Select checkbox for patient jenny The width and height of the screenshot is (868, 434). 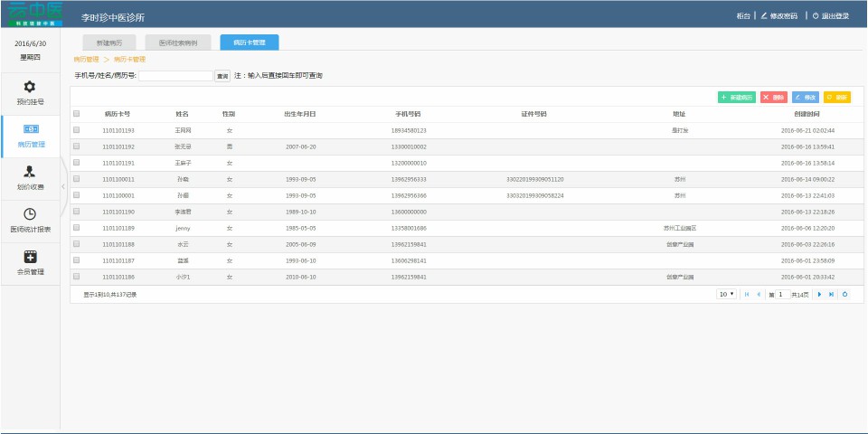pyautogui.click(x=77, y=228)
